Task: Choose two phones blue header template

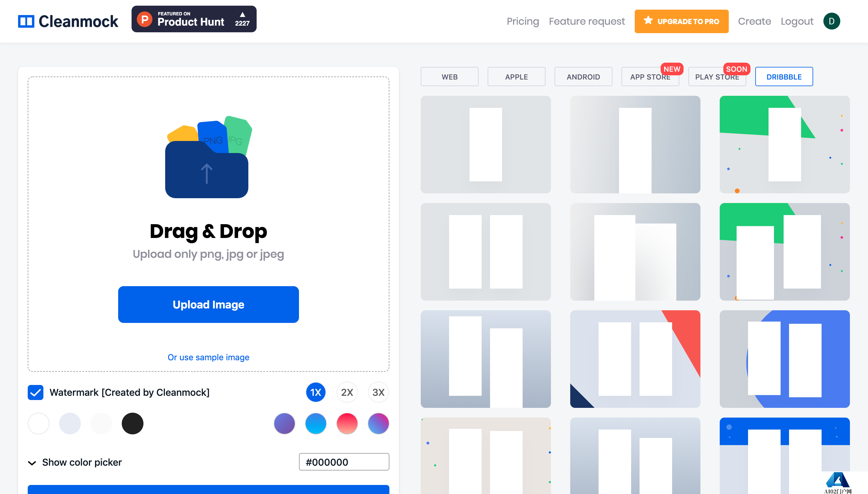Action: click(785, 456)
